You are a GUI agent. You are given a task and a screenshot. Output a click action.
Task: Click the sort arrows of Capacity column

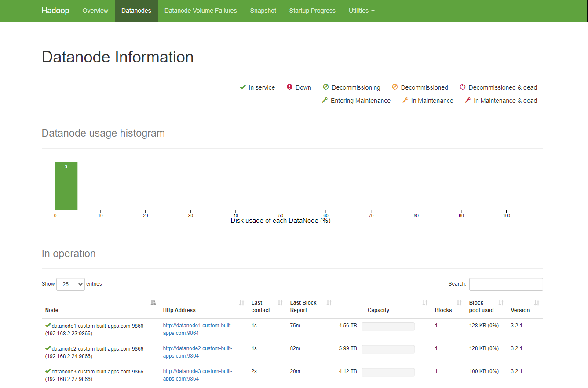[425, 303]
